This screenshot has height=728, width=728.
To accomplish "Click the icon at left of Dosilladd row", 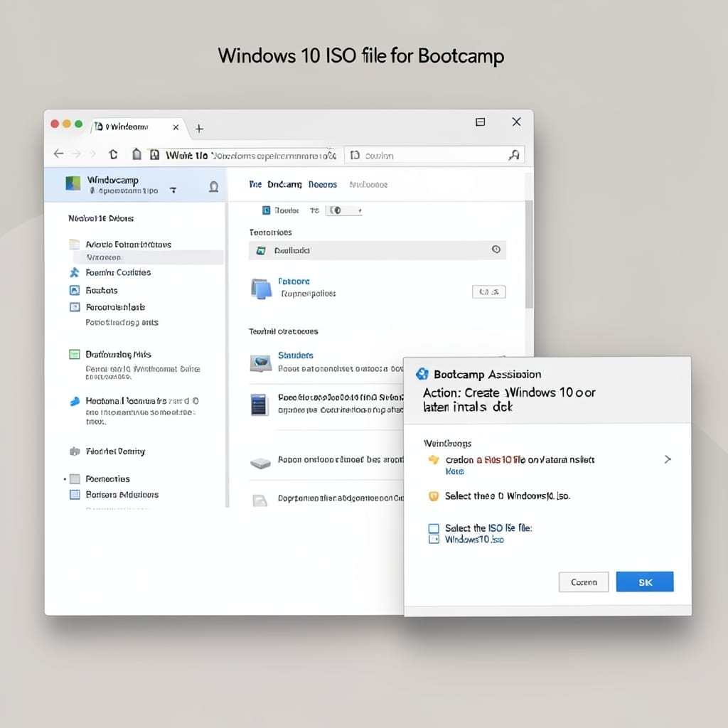I will tap(261, 251).
